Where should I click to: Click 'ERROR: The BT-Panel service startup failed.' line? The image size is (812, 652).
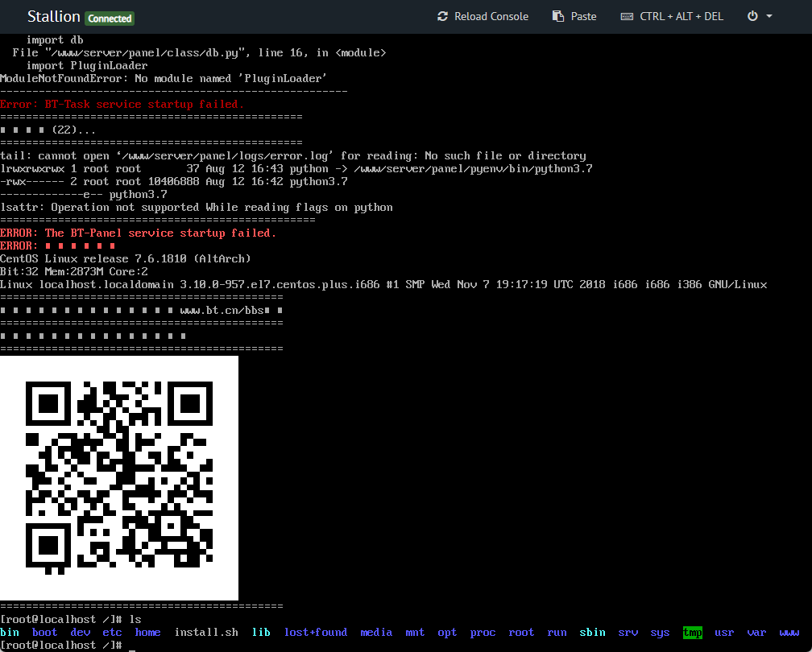(138, 233)
